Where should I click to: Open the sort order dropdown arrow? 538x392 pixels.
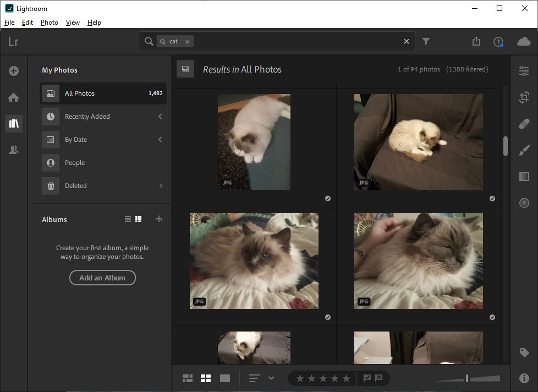click(x=271, y=378)
